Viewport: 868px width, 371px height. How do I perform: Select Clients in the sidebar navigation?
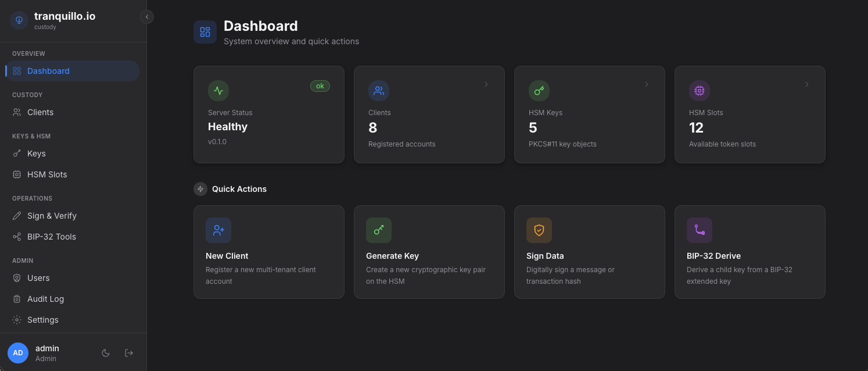click(40, 112)
